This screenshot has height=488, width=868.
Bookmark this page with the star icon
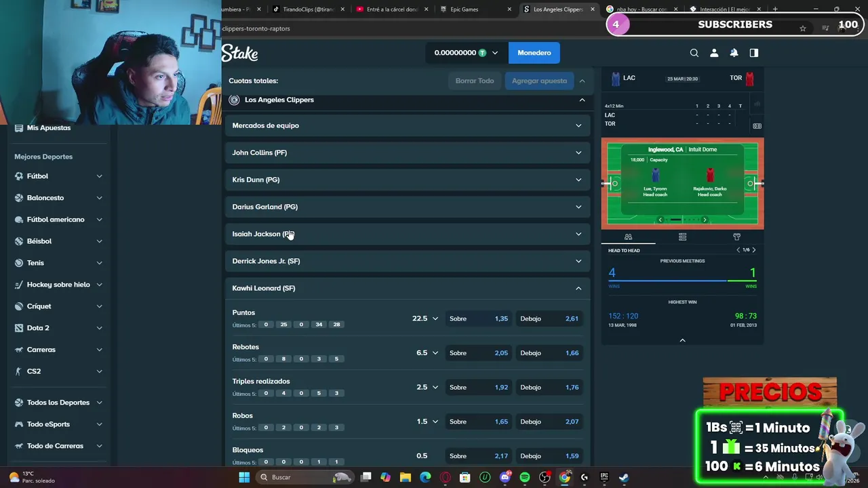pyautogui.click(x=803, y=28)
